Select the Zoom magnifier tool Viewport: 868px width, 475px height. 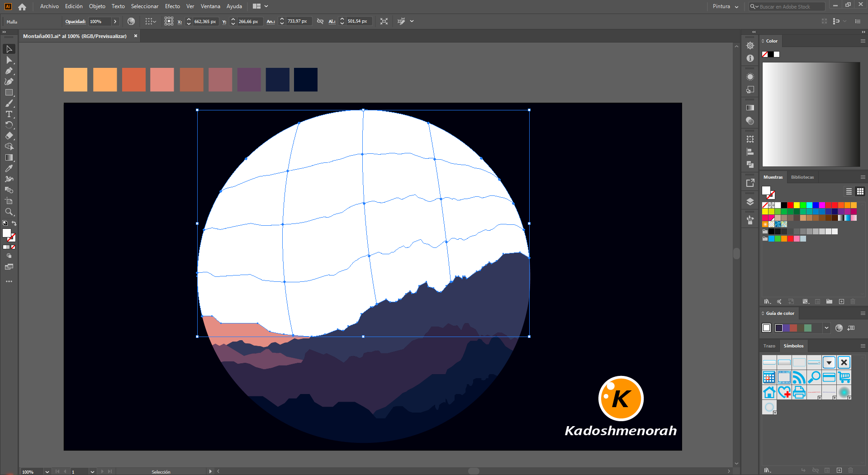(9, 212)
